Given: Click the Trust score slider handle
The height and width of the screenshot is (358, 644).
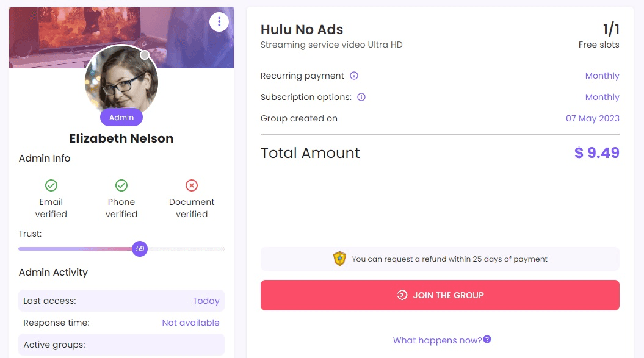Looking at the screenshot, I should [140, 249].
